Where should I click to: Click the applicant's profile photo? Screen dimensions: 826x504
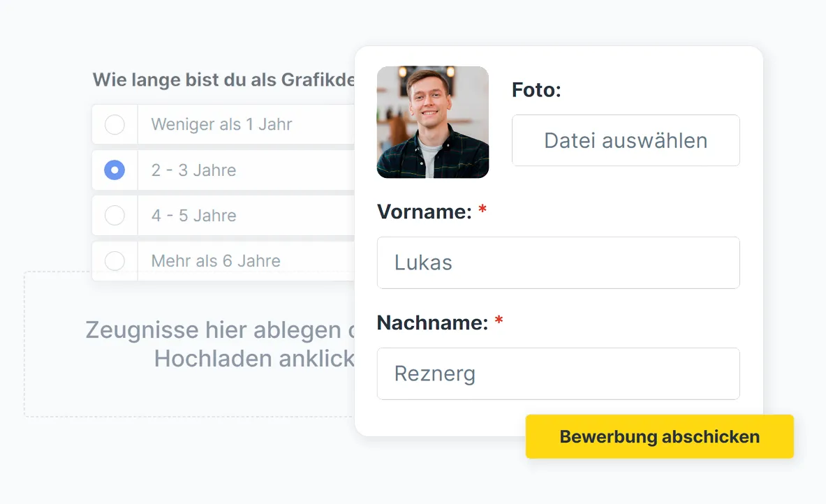(x=432, y=122)
